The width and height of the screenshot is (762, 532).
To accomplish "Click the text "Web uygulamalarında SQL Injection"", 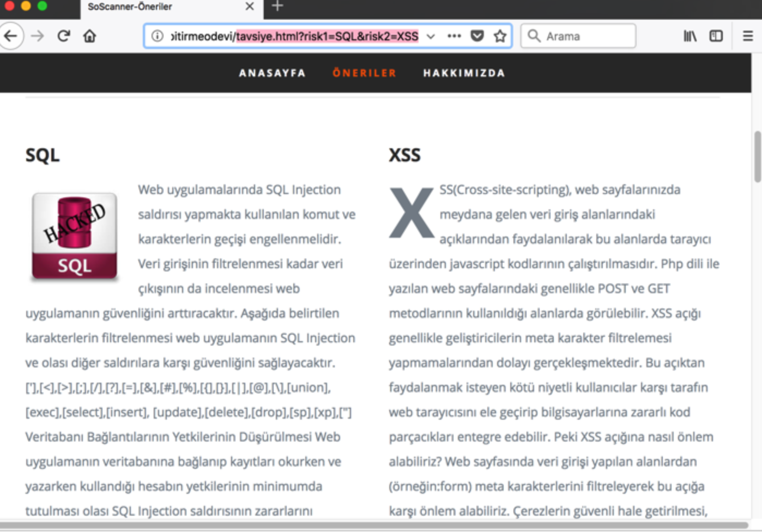I will pos(239,190).
